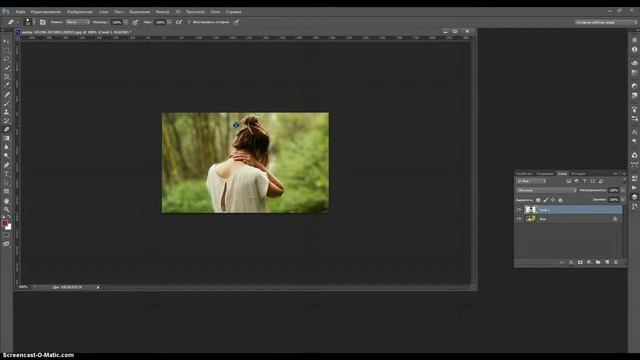Check the erase to history checkbox

tap(189, 22)
